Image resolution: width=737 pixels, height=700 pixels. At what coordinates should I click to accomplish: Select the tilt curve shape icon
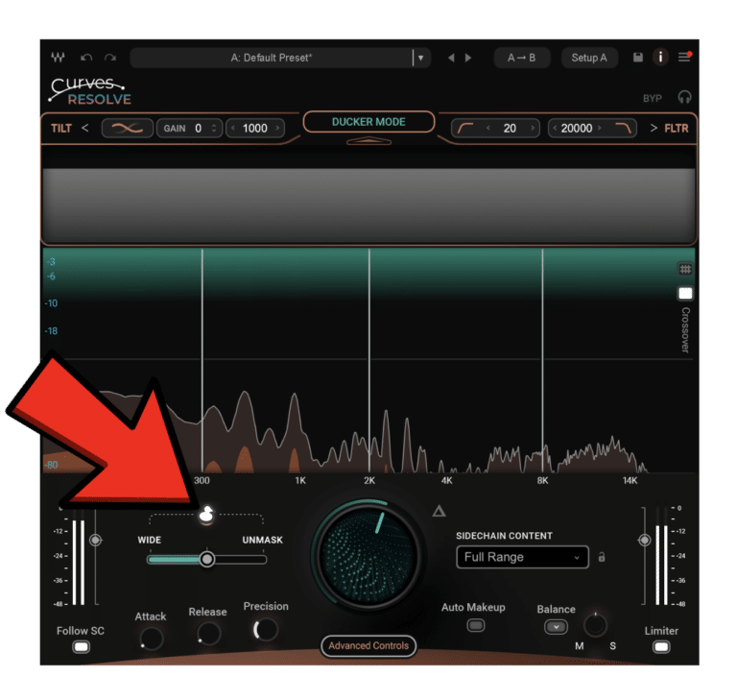[x=128, y=128]
